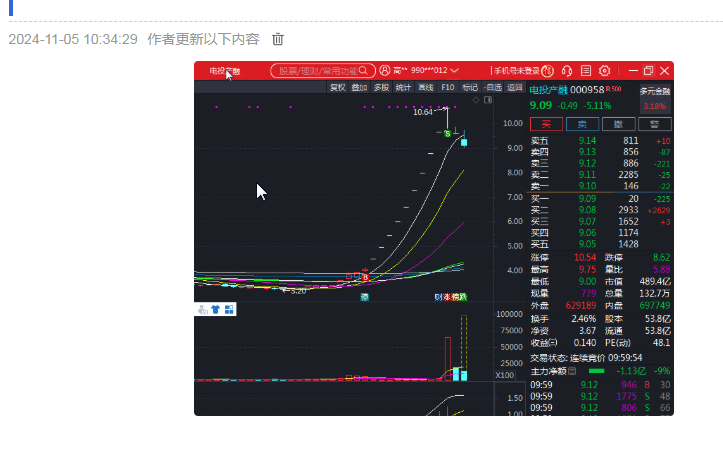Click the 跌 tag below the chart
Viewport: 723px width, 452px height.
(463, 297)
